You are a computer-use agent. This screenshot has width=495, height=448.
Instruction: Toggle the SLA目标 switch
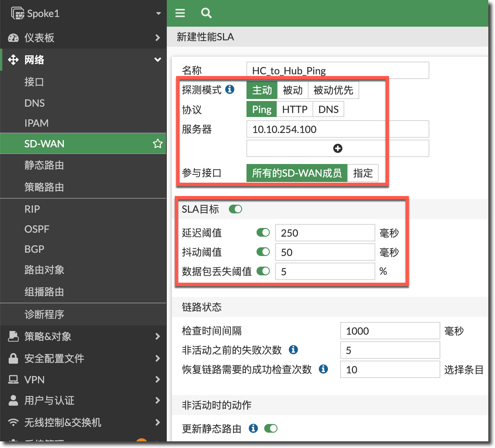pos(235,209)
